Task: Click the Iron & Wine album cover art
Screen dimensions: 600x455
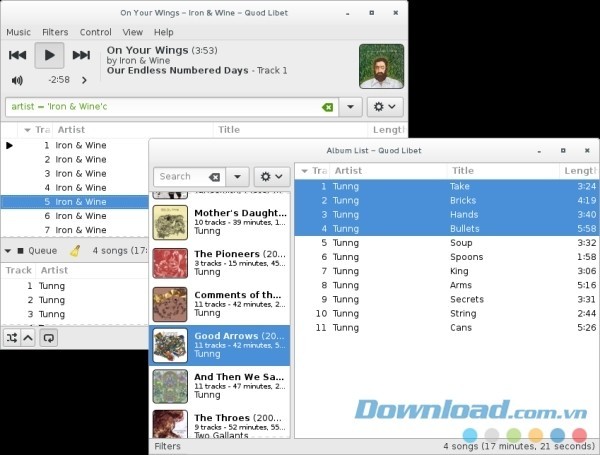Action: (381, 66)
